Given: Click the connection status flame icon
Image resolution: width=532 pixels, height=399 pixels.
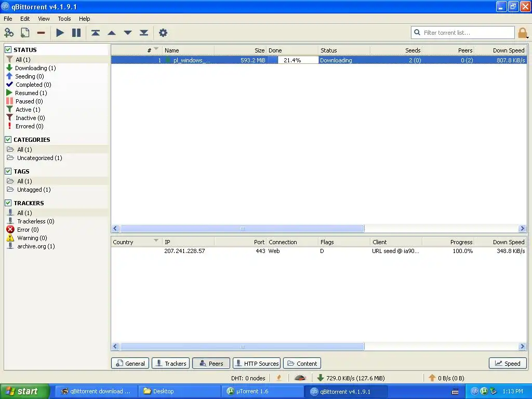Looking at the screenshot, I should pos(279,378).
